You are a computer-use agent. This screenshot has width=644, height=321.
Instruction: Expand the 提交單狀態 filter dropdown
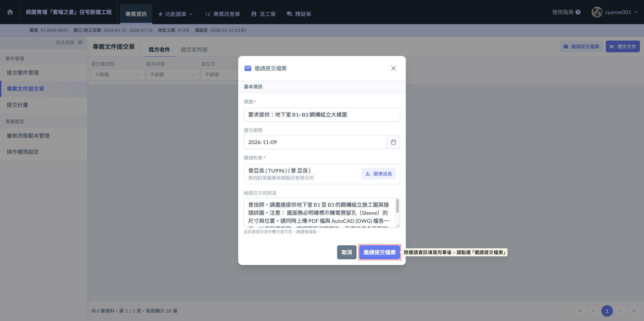(118, 75)
